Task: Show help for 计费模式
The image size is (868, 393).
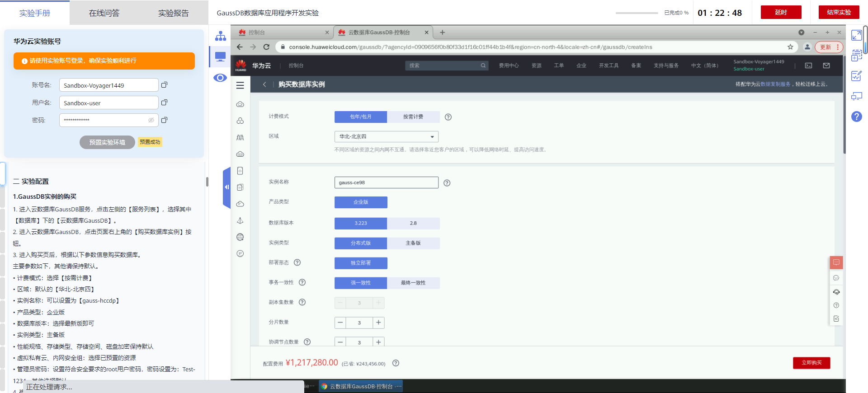Action: point(448,117)
